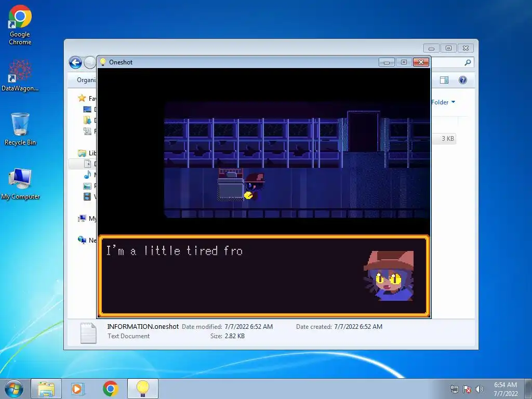Advance the dialogue box text
Image resolution: width=532 pixels, height=399 pixels.
coord(264,276)
